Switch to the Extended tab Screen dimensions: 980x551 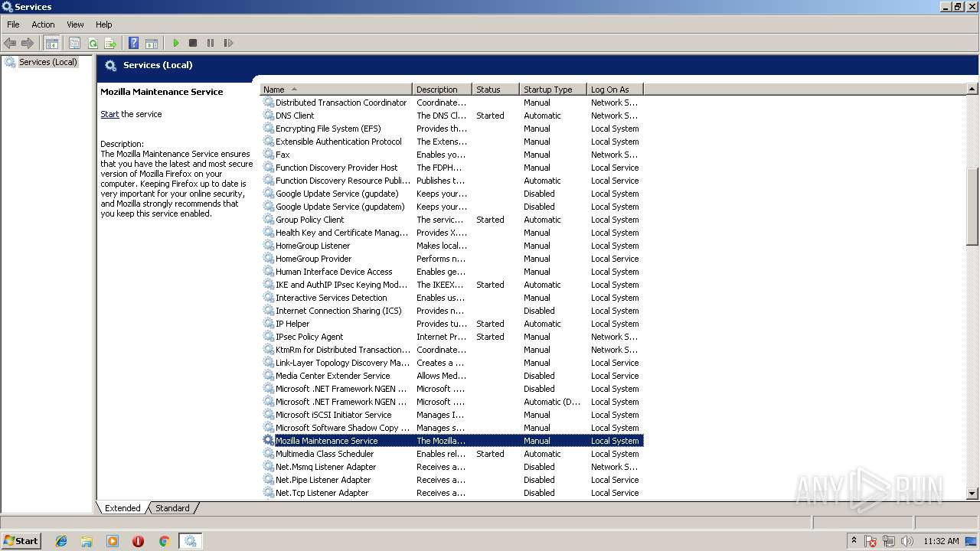(122, 508)
